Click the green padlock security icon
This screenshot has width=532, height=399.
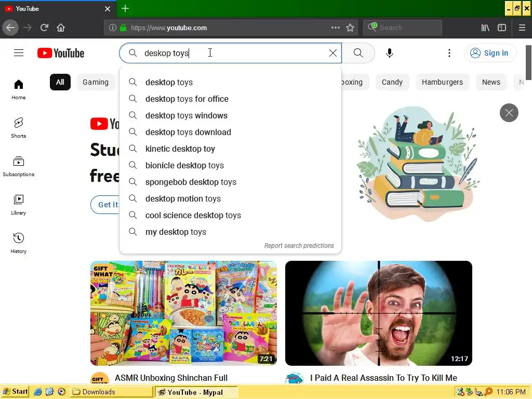point(123,28)
